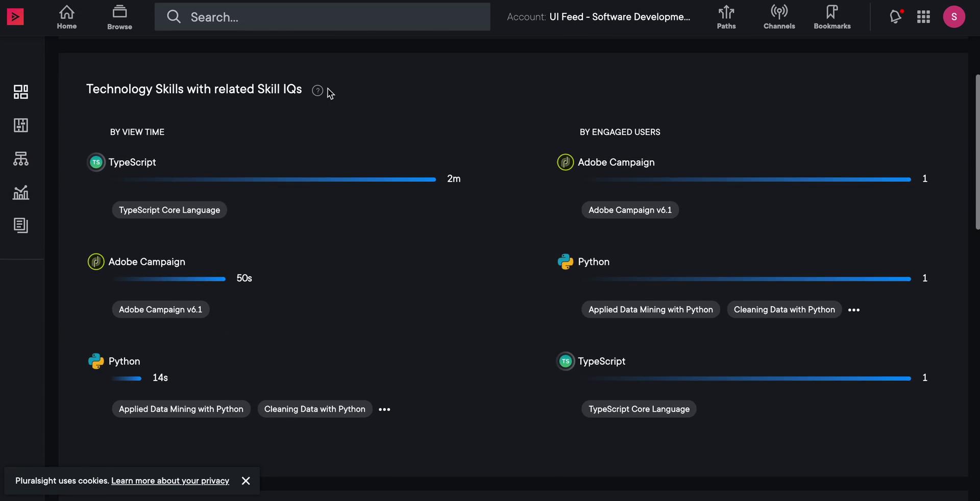This screenshot has height=501, width=980.
Task: Click the TypeScript engaged users bar
Action: coord(746,379)
